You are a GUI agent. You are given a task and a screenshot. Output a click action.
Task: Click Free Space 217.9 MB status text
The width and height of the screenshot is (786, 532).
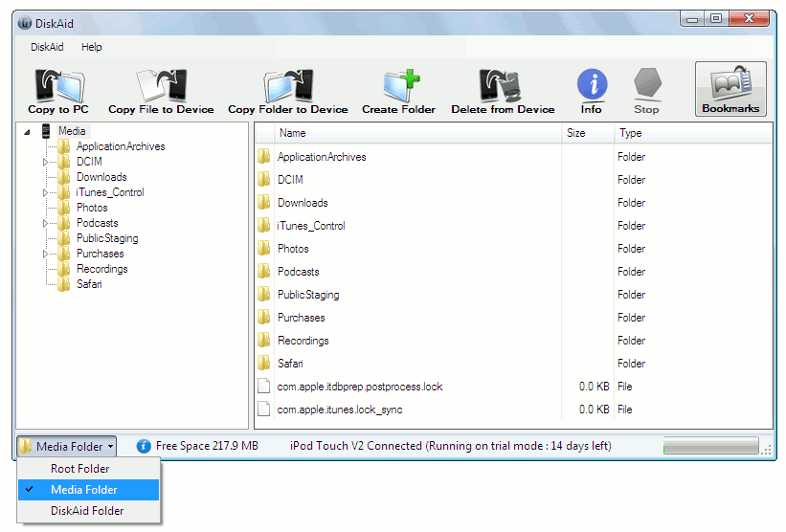[x=207, y=446]
